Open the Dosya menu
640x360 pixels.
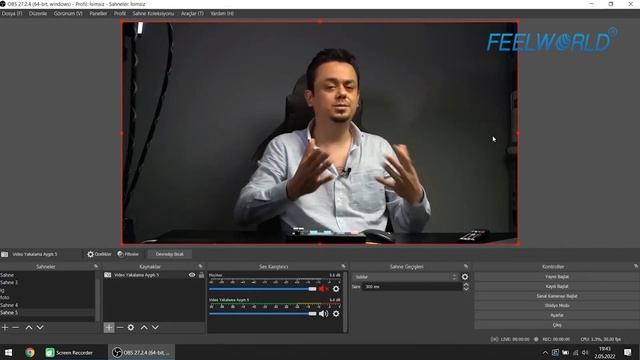tap(12, 13)
